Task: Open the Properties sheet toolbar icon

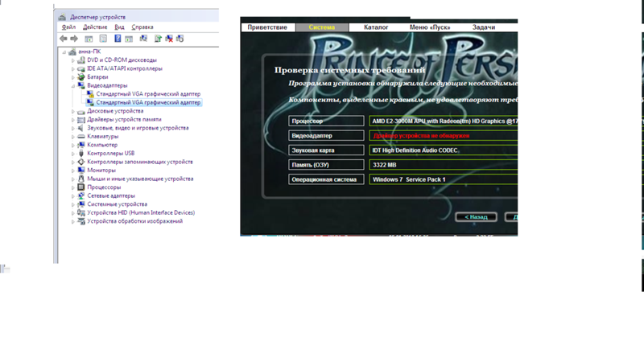Action: 103,39
